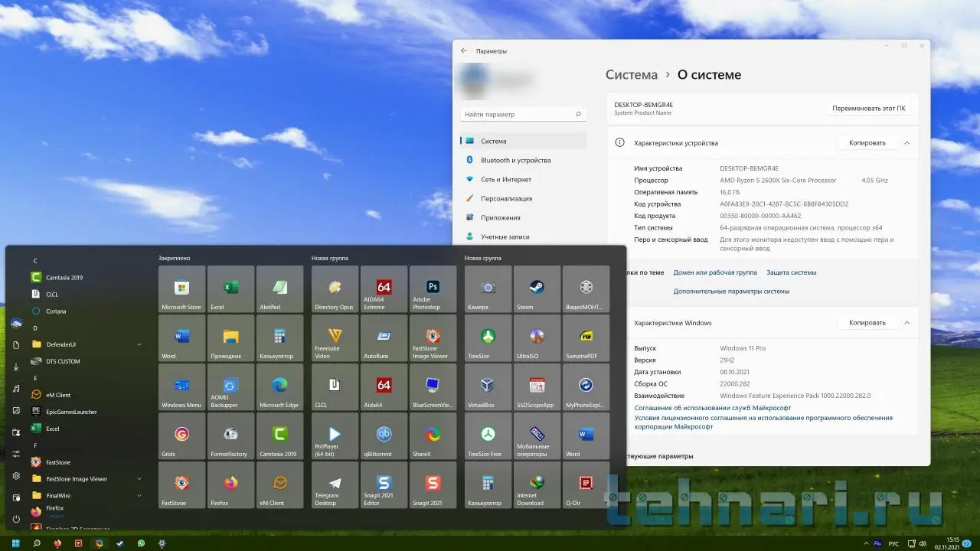
Task: Click the Переименовать этот ПК button
Action: (x=868, y=109)
